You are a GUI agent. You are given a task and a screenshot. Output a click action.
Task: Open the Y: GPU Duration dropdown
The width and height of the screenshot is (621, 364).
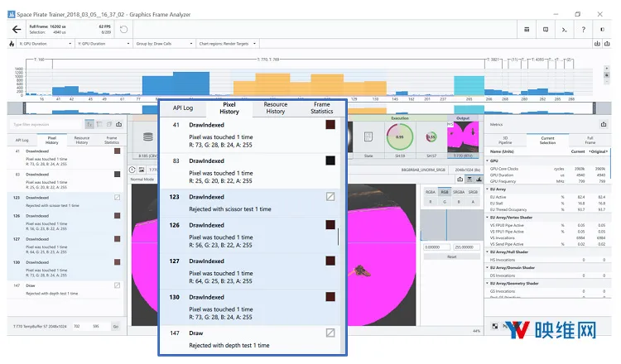click(103, 44)
